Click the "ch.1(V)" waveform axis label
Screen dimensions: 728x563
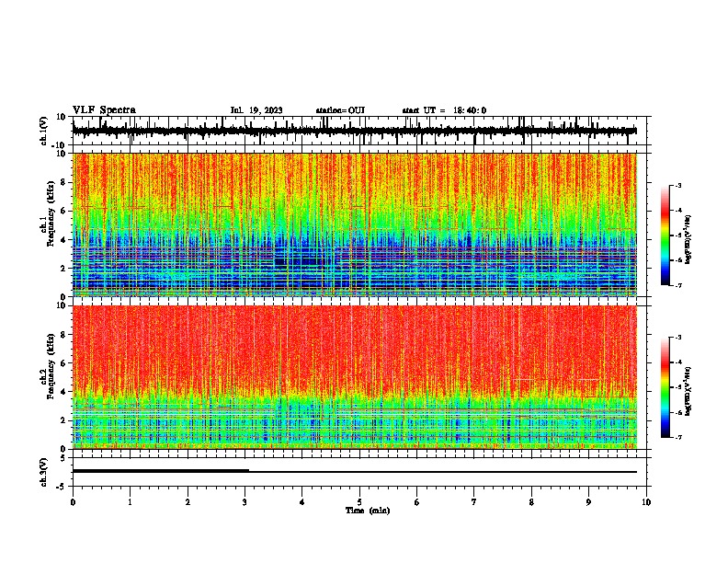point(44,131)
